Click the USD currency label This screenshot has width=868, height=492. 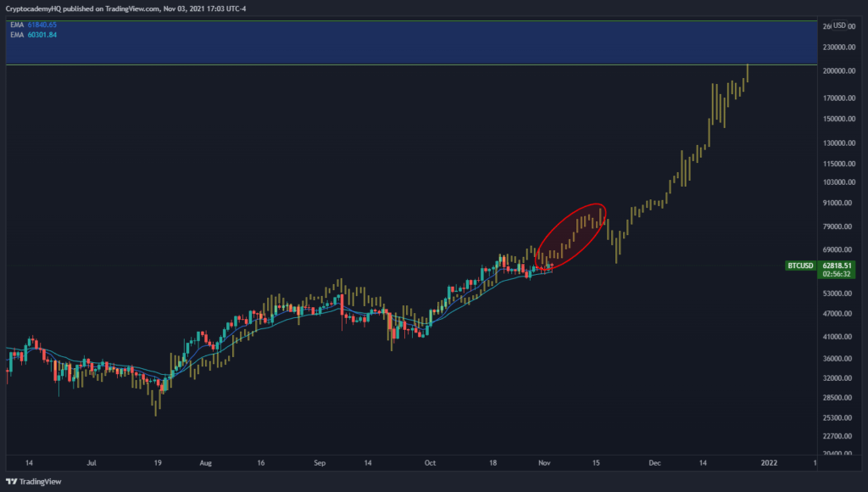(x=839, y=25)
